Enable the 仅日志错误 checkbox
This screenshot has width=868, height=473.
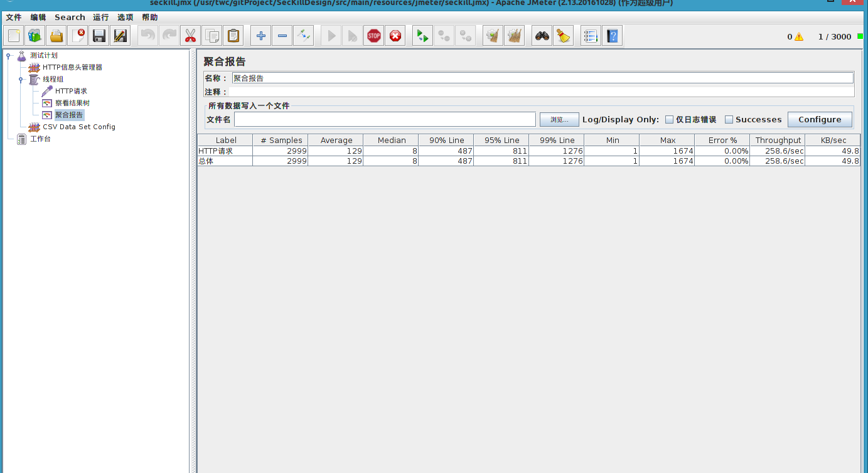coord(669,119)
